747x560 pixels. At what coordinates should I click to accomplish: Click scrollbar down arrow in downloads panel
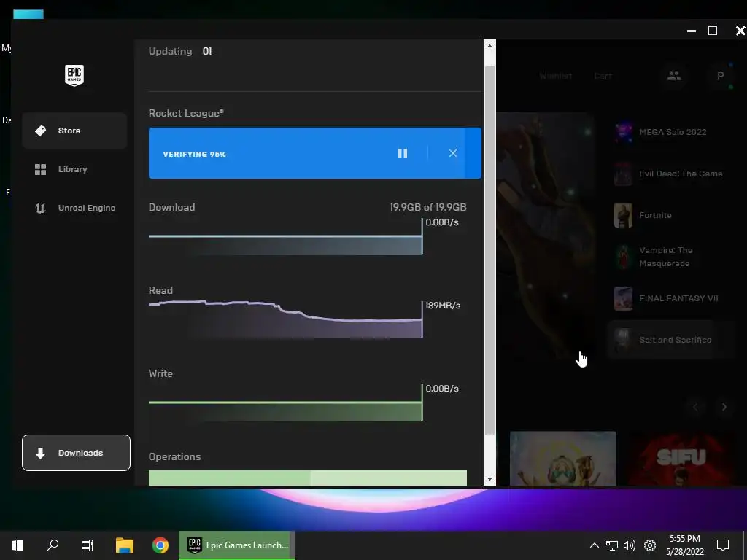(489, 479)
